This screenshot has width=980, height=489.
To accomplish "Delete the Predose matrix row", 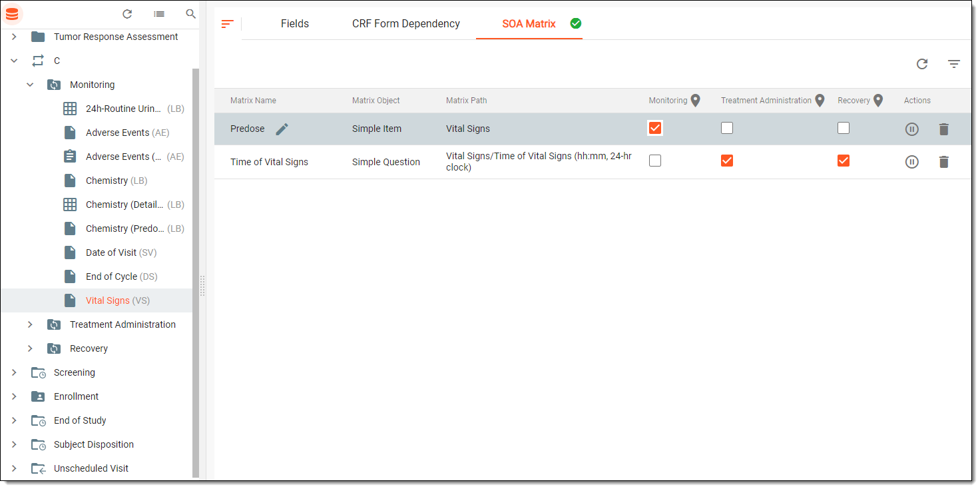I will tap(943, 129).
